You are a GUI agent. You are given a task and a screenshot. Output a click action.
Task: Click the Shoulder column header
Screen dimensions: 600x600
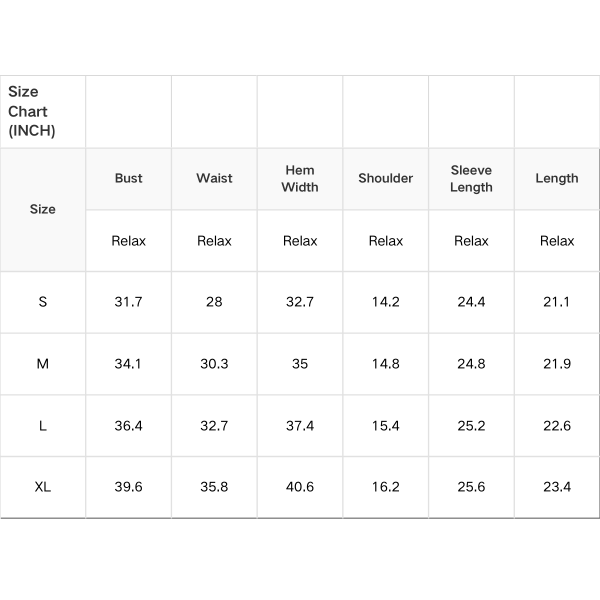coord(385,178)
